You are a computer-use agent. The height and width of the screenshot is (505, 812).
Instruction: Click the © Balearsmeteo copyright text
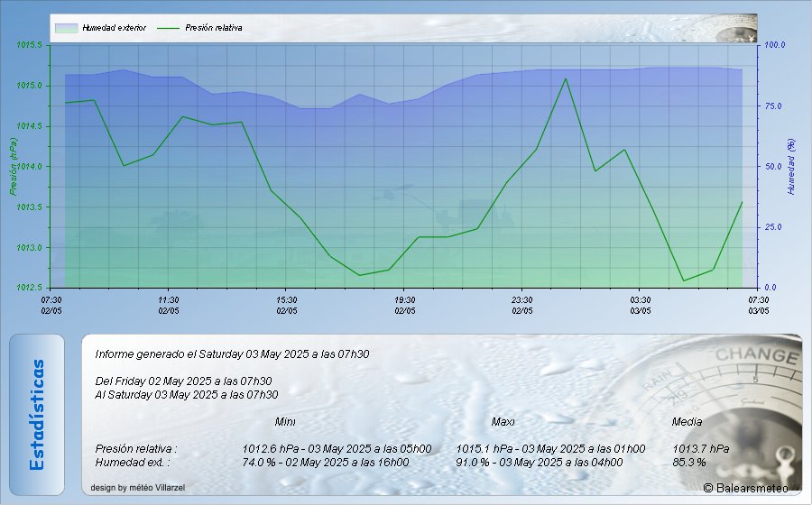pos(746,488)
